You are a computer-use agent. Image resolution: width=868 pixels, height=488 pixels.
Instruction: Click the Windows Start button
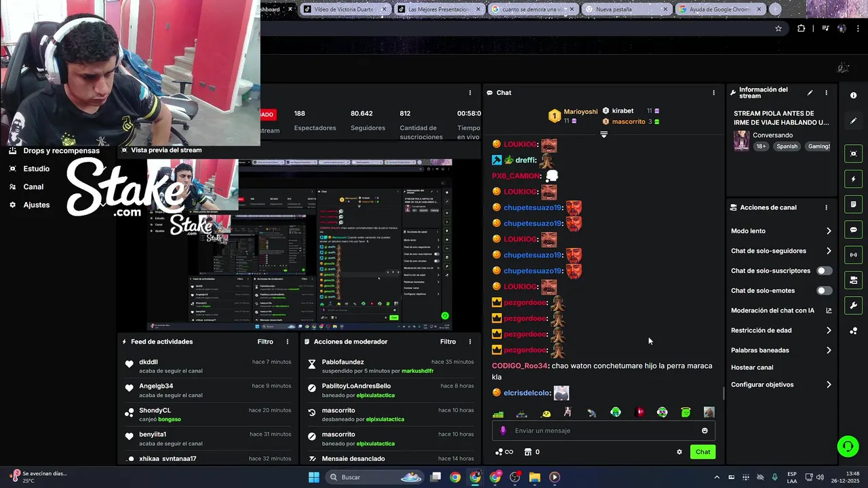[314, 477]
